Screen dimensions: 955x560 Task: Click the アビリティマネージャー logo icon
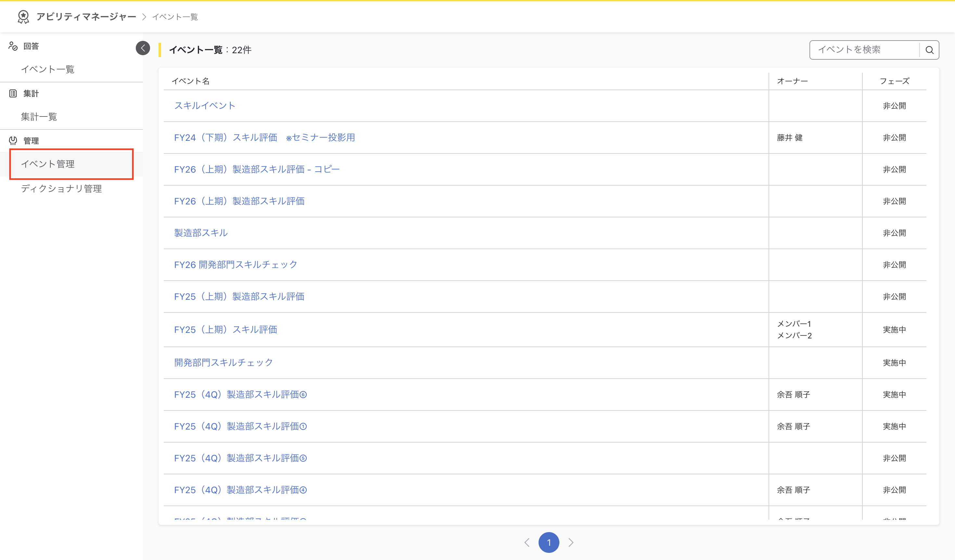23,17
